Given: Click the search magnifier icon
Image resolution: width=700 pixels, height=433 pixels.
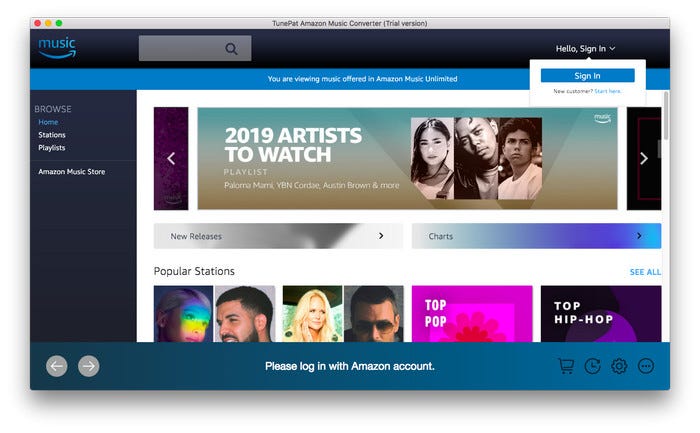Looking at the screenshot, I should coord(231,49).
